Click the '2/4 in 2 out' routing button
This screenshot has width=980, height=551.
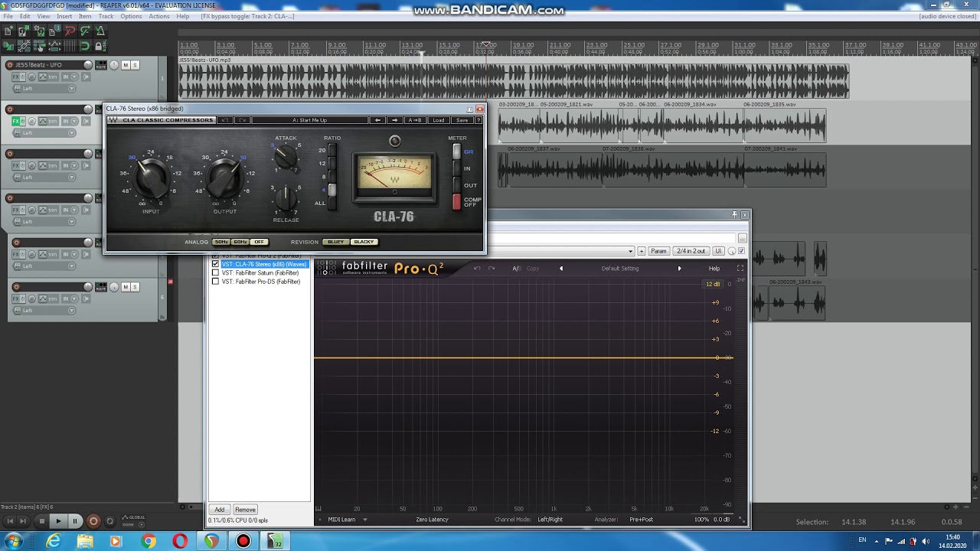[691, 251]
